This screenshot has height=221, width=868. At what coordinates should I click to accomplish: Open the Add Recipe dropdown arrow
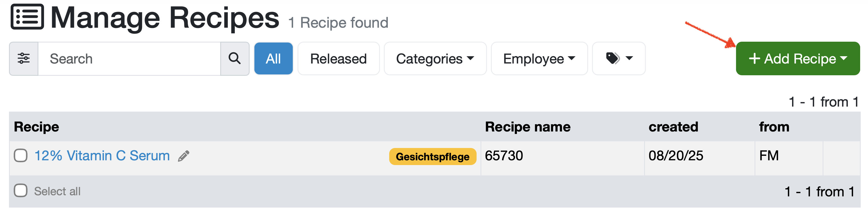(x=844, y=58)
